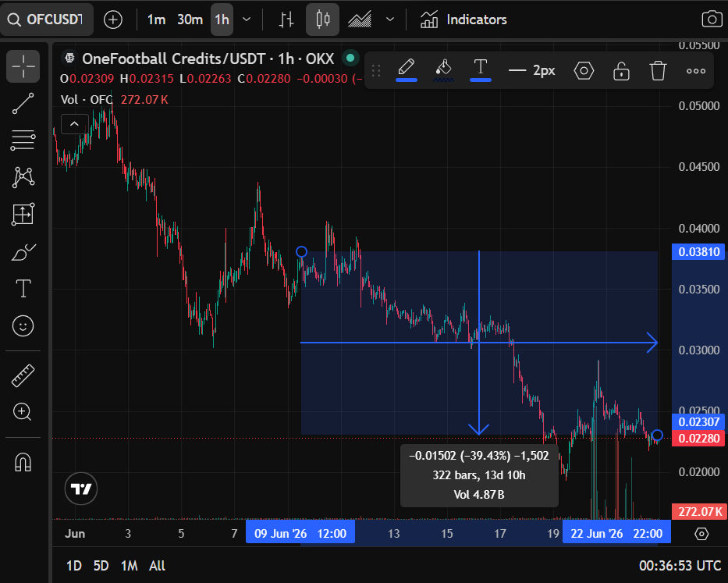
Task: Set the date range to 5D
Action: 101,566
